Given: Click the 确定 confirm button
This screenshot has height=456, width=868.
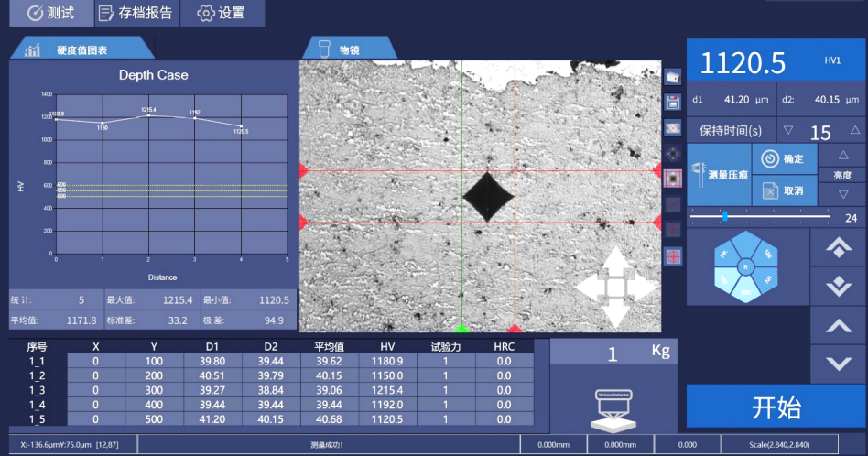Looking at the screenshot, I should coord(785,158).
